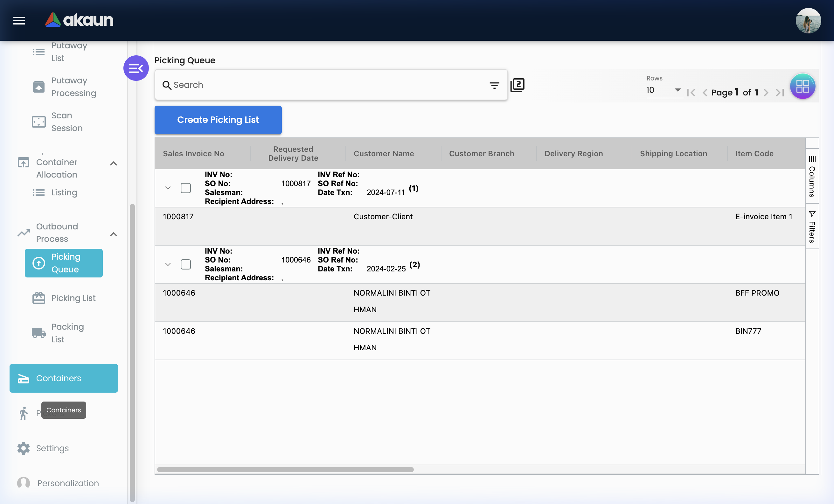834x504 pixels.
Task: Open the app grid launcher icon
Action: pos(802,86)
